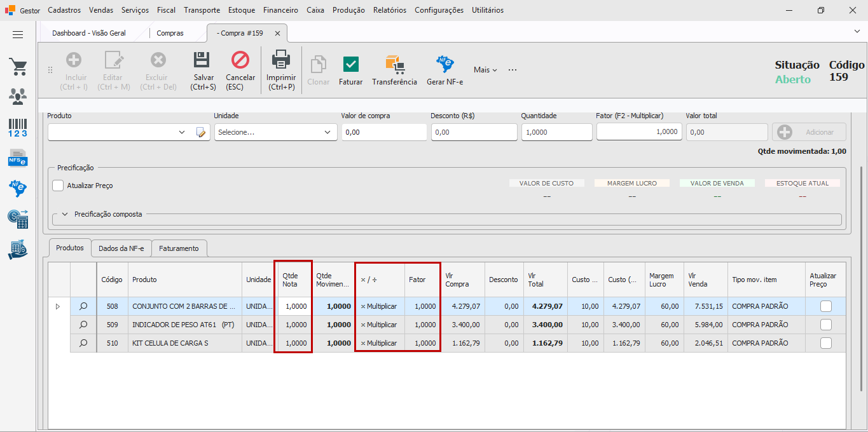This screenshot has width=868, height=432.
Task: Cancel the purchase with the Cancelar icon
Action: (240, 60)
